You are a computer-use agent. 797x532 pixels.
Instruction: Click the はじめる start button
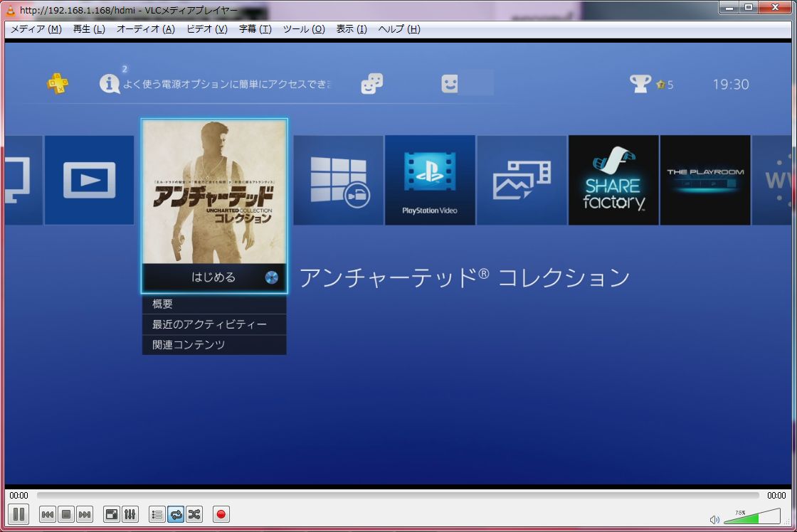point(214,277)
